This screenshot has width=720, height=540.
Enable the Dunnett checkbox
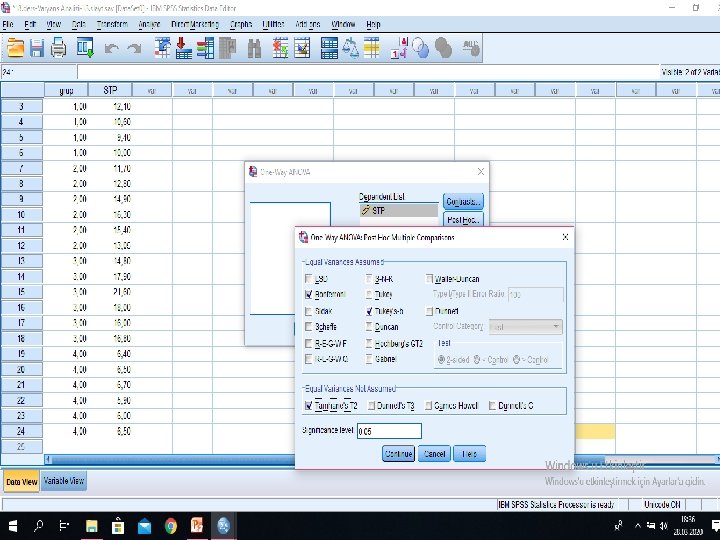429,311
